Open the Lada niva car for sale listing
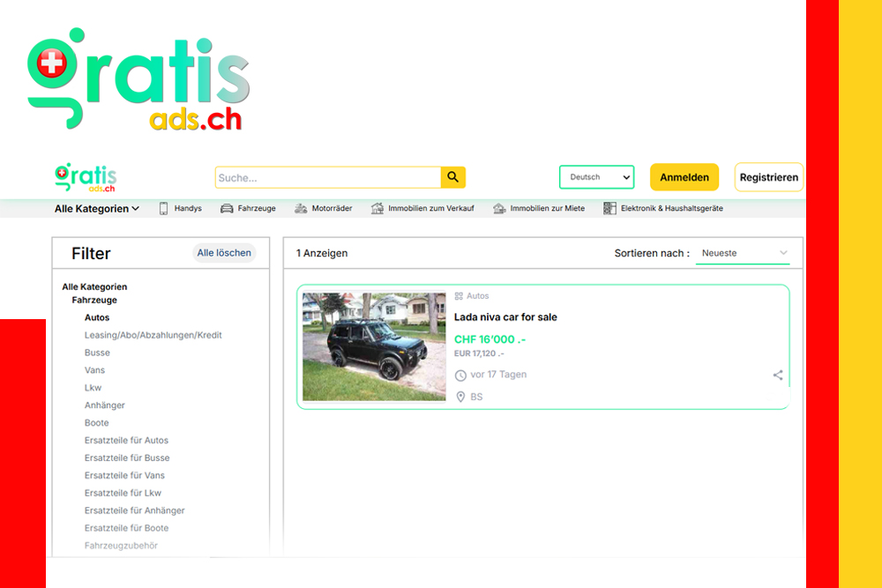 [508, 317]
